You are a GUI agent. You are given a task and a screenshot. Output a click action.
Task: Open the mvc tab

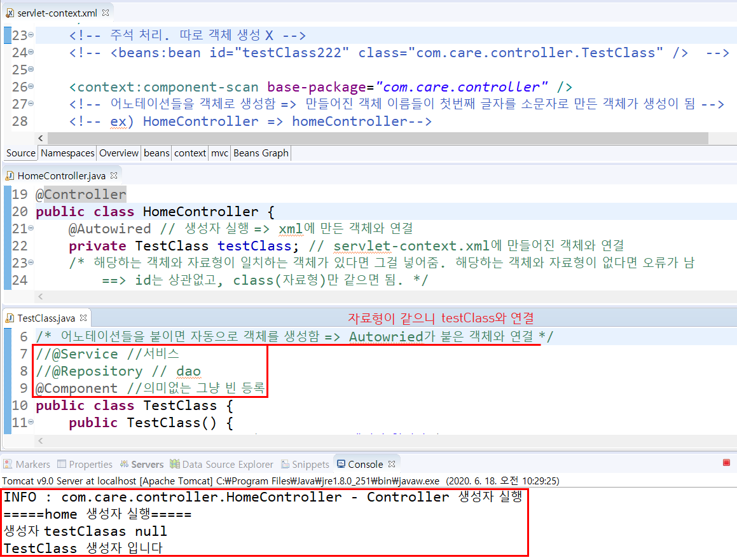click(x=219, y=153)
